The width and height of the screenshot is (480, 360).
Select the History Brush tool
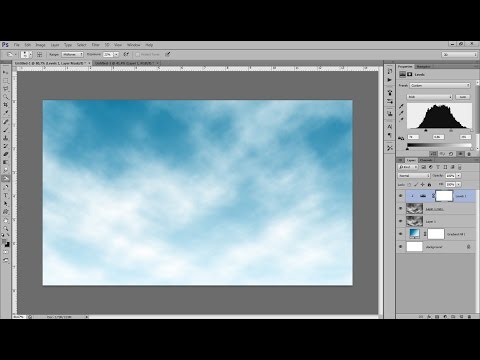click(x=6, y=146)
